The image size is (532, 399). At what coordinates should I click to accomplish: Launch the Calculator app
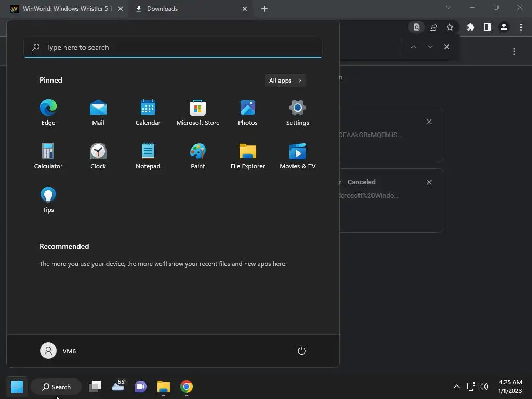(x=48, y=156)
